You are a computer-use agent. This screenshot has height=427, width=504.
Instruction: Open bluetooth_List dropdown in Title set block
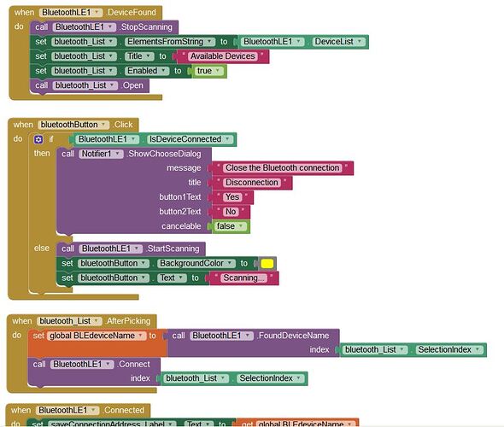[84, 56]
